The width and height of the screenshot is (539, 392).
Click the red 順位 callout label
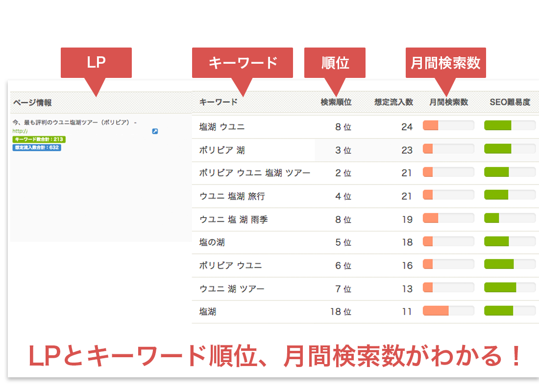[335, 62]
